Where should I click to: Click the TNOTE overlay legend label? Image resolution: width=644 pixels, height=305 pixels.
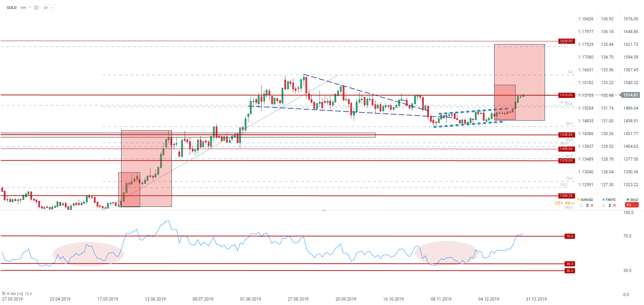pyautogui.click(x=611, y=200)
